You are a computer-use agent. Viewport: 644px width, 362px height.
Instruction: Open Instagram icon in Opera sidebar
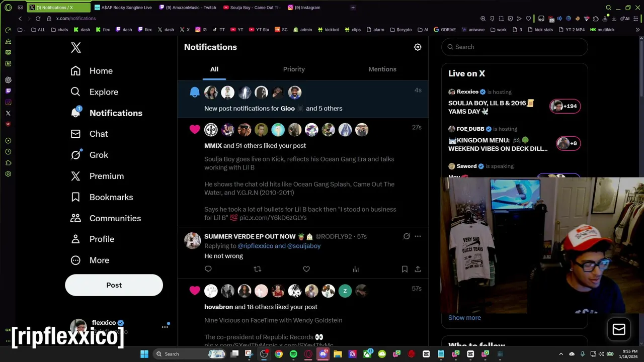[8, 102]
